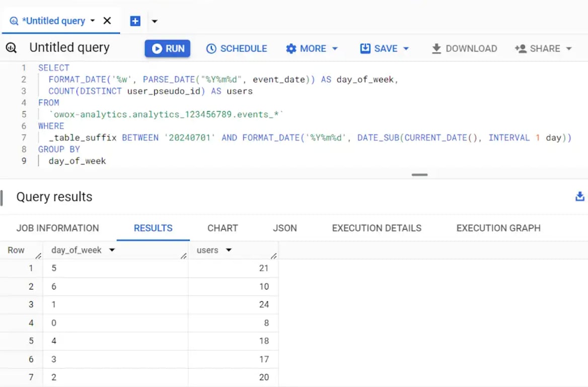Viewport: 588px width, 387px height.
Task: Switch to the Results tab
Action: (x=153, y=228)
